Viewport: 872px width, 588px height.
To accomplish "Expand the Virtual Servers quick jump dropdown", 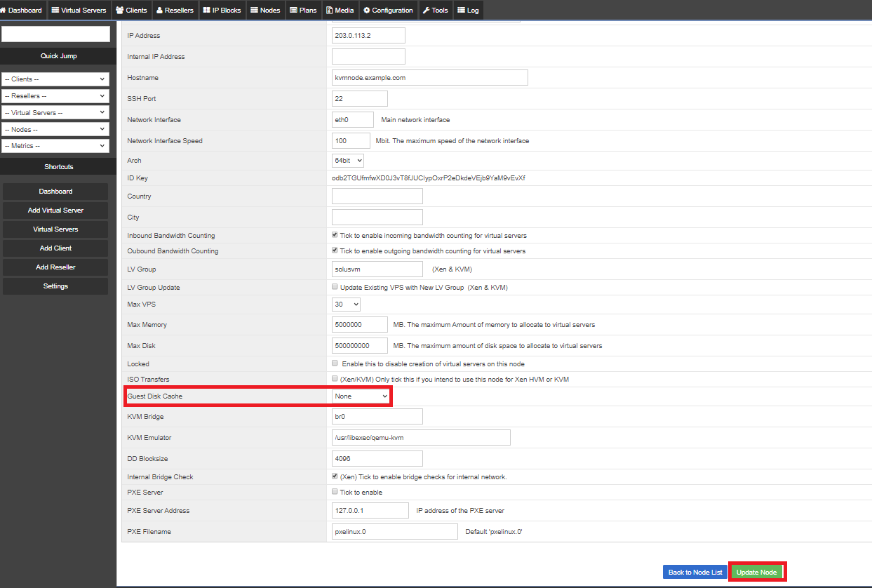I will [x=56, y=112].
